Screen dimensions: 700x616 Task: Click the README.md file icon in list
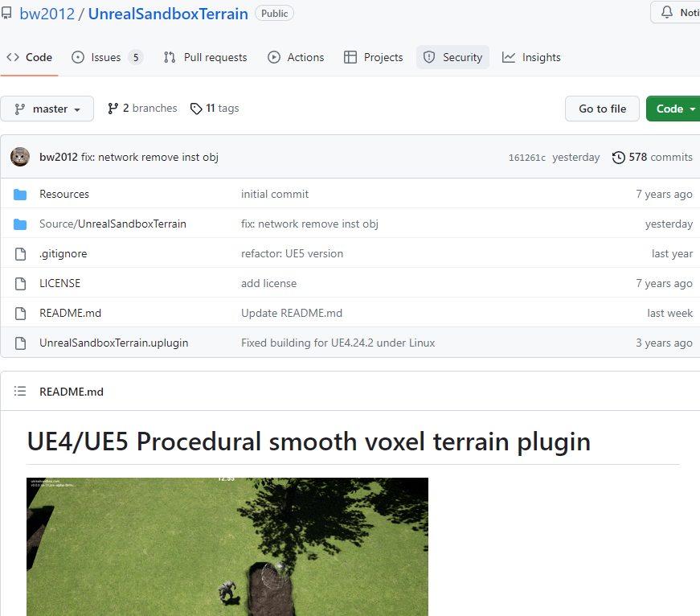pyautogui.click(x=21, y=313)
